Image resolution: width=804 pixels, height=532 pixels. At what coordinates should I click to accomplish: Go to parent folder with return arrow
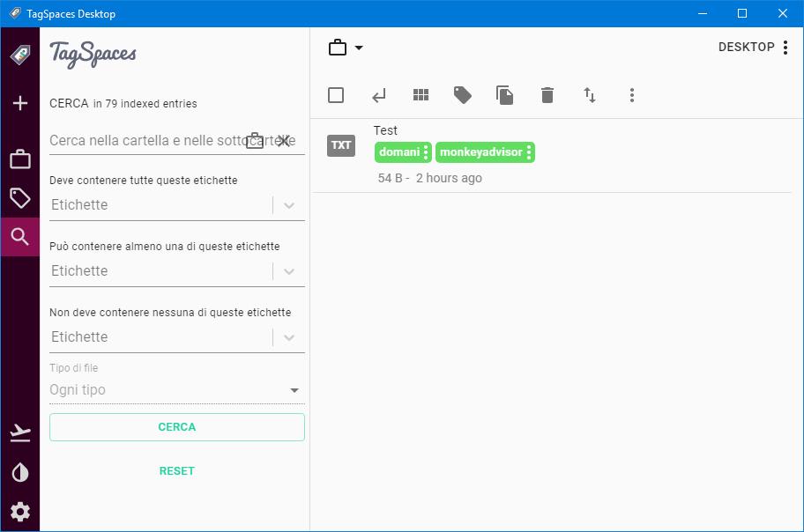(x=378, y=95)
